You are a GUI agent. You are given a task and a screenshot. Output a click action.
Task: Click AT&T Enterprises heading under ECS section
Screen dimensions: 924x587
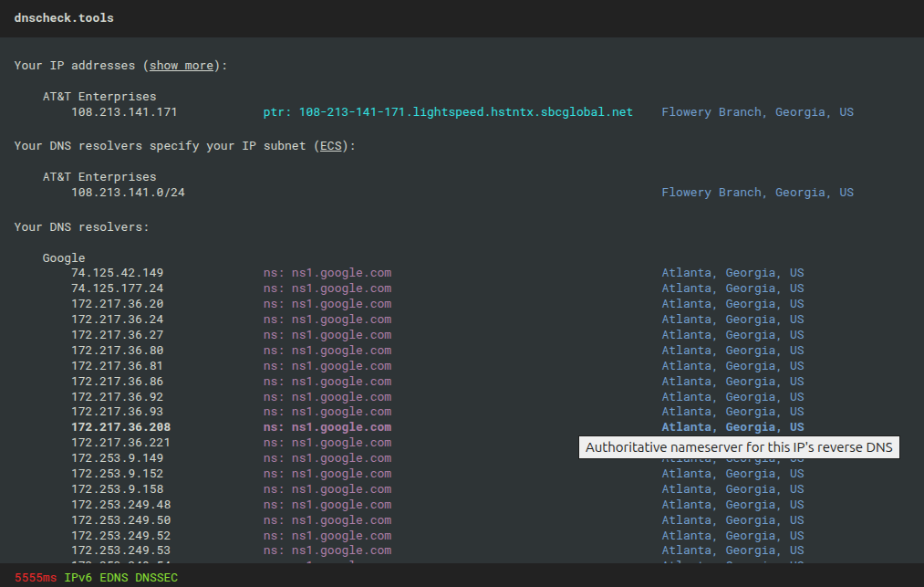click(x=99, y=176)
